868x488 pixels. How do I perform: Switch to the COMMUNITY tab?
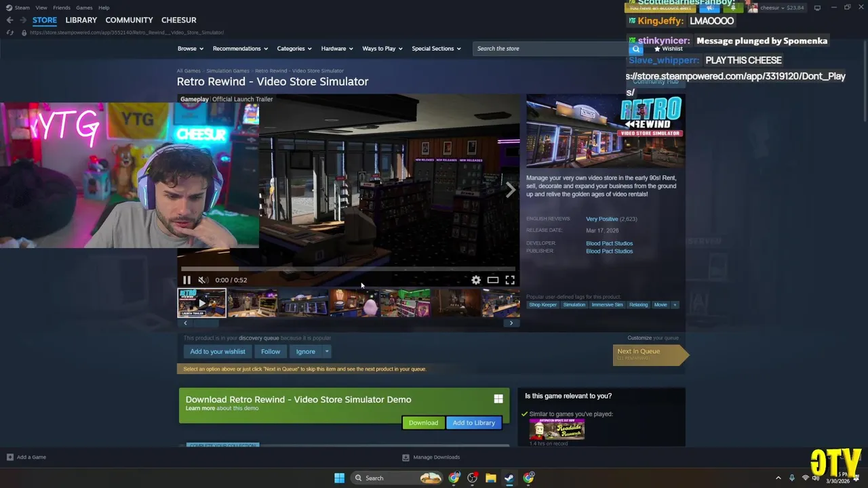pyautogui.click(x=129, y=20)
